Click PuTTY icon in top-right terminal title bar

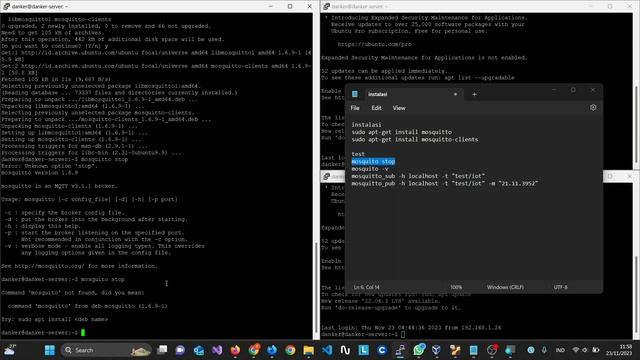point(327,7)
